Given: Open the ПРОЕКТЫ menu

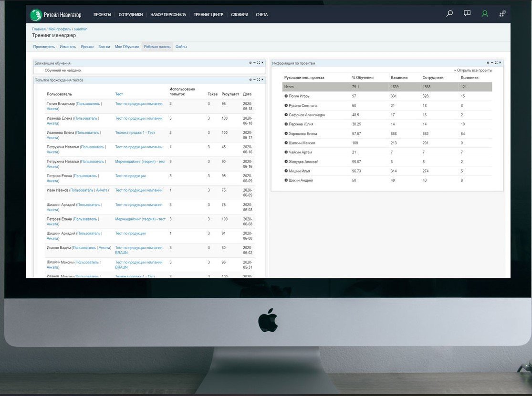Looking at the screenshot, I should coord(102,15).
